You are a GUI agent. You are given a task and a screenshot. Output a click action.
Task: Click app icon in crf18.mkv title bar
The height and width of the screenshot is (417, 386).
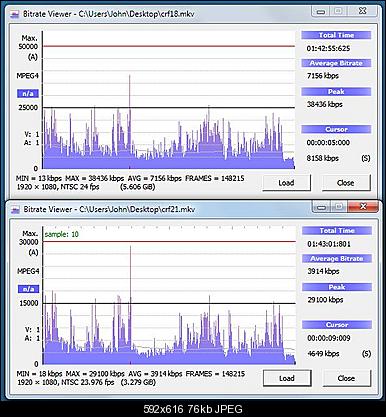coord(15,14)
